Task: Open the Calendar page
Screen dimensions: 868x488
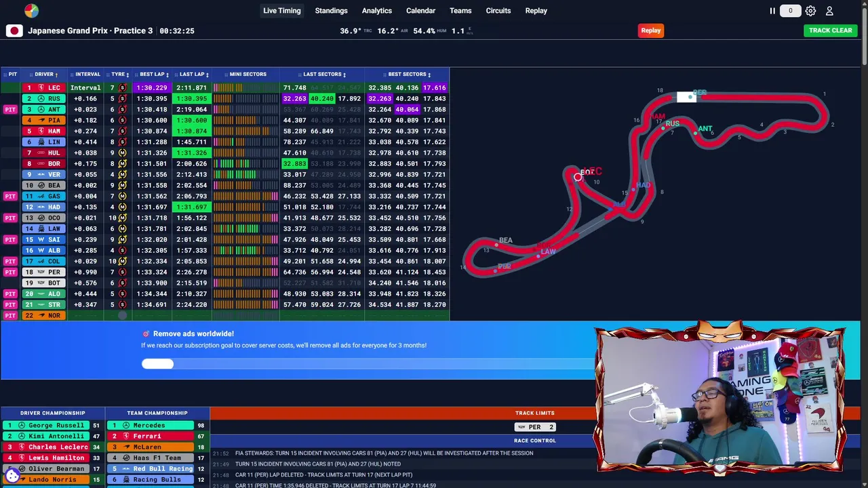Action: pyautogui.click(x=420, y=11)
